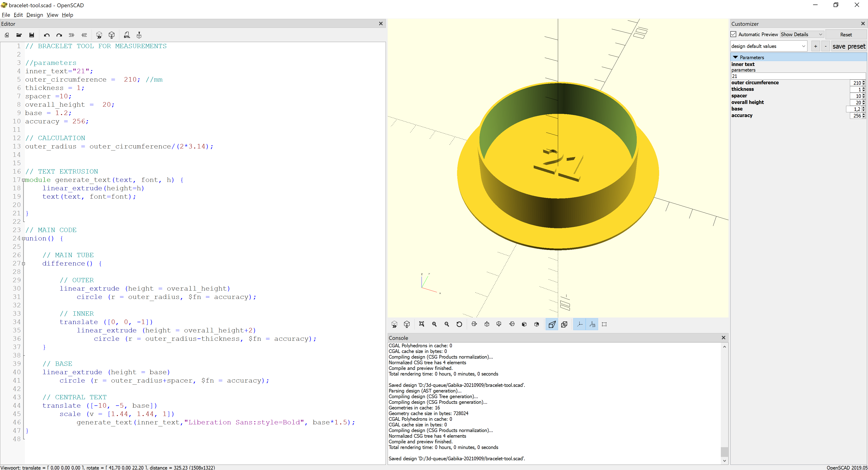Open the View menu
This screenshot has height=470, width=868.
click(52, 15)
